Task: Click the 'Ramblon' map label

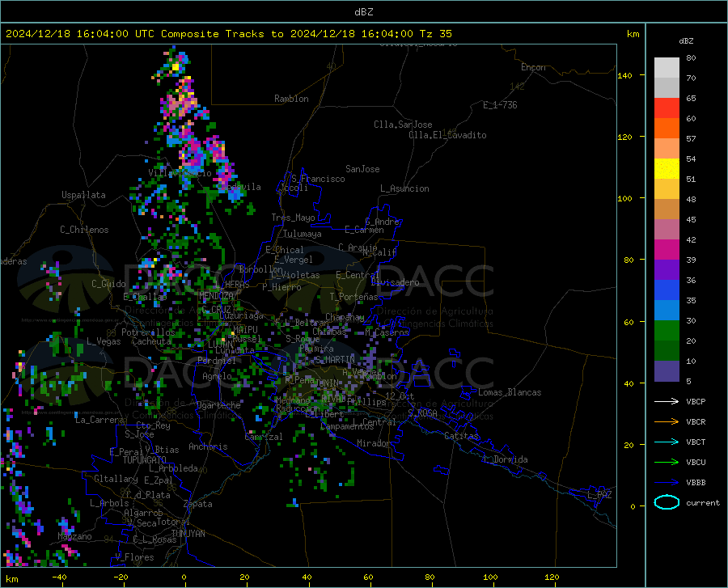Action: (291, 99)
